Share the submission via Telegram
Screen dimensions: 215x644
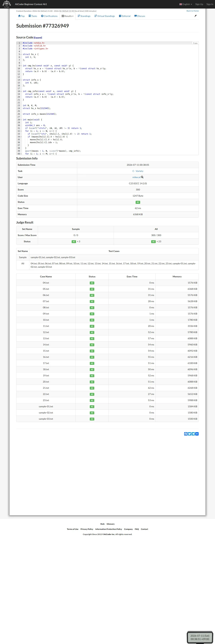[x=193, y=434]
